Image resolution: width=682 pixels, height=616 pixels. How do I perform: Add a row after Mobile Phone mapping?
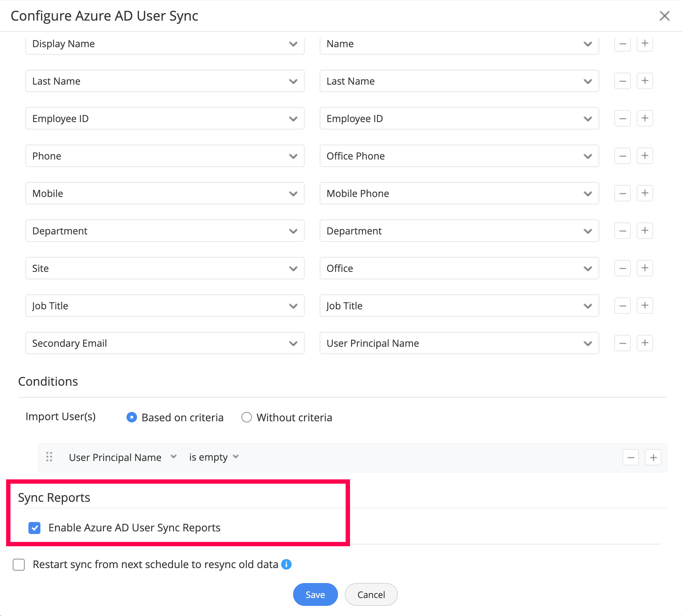click(645, 194)
